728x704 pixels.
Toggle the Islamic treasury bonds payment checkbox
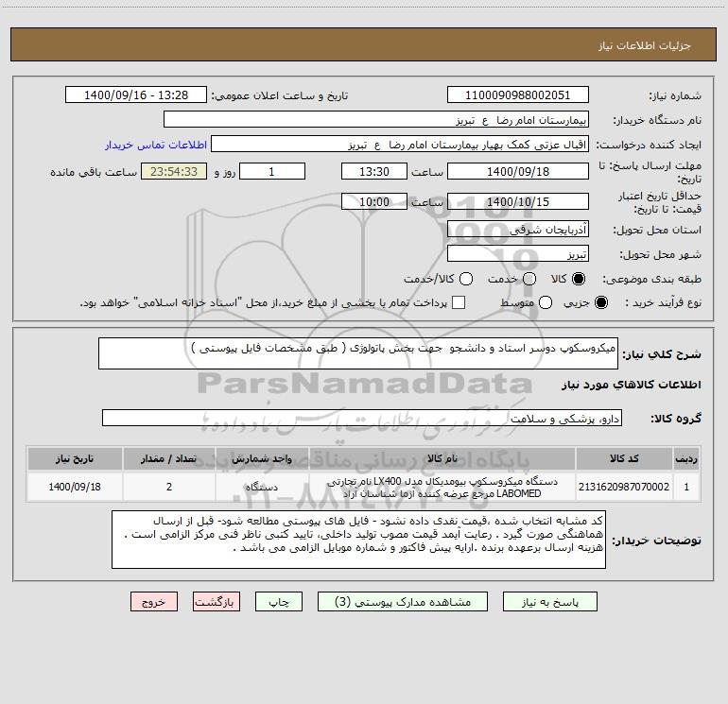[x=459, y=302]
